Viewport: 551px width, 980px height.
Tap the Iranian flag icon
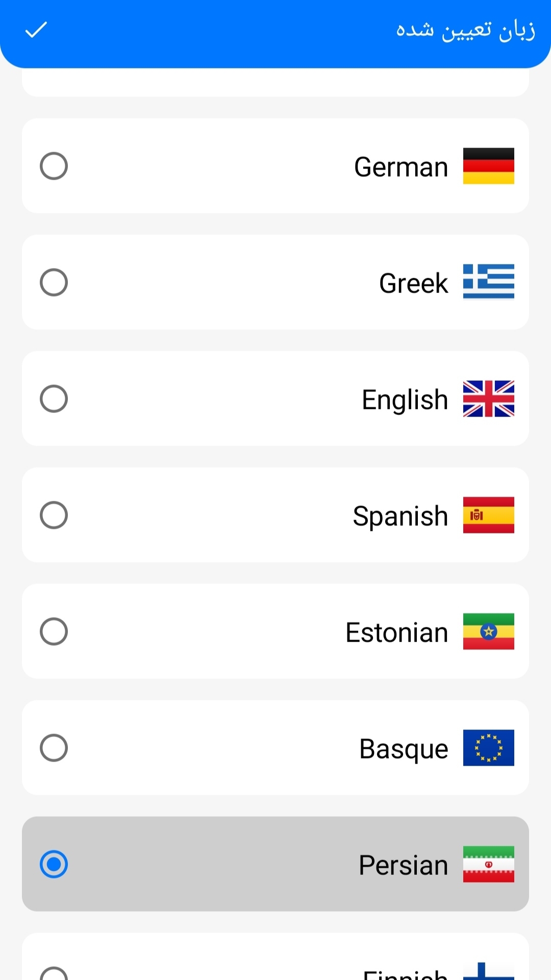tap(488, 864)
